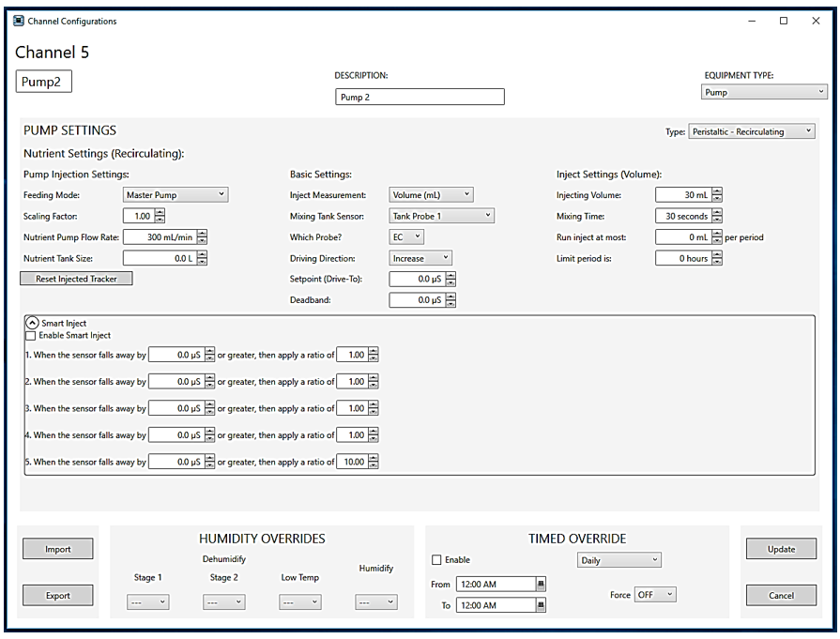Adjust Smart Inject rule 2 ratio stepper
The width and height of the screenshot is (840, 639).
point(374,381)
